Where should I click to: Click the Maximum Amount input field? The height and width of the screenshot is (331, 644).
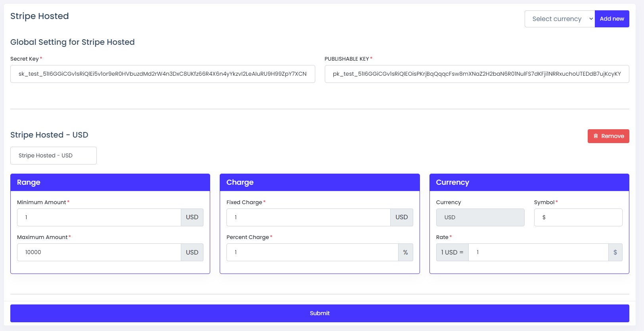99,252
